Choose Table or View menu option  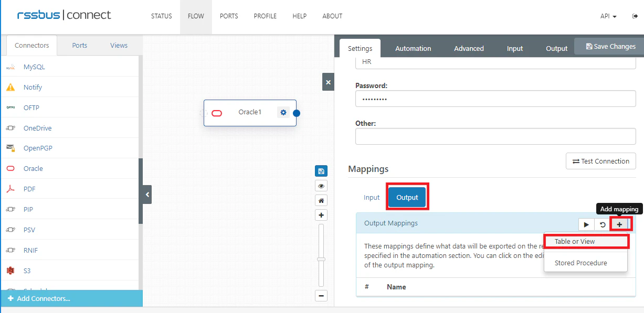coord(586,242)
